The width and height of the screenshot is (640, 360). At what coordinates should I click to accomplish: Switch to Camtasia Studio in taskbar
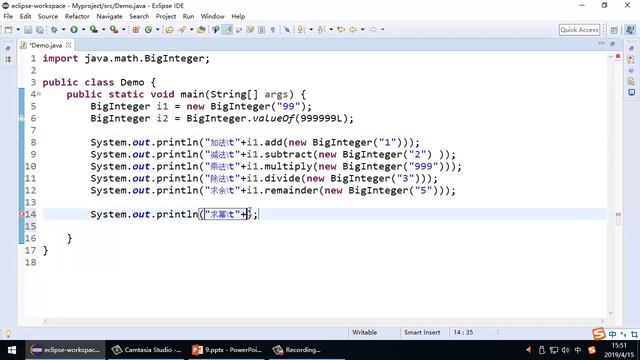coord(147,350)
